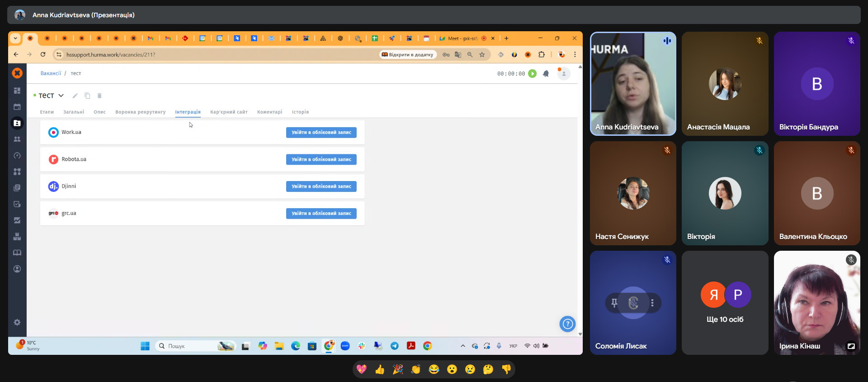Select Ірина Кінаш video tile
868x382 pixels.
pos(816,302)
